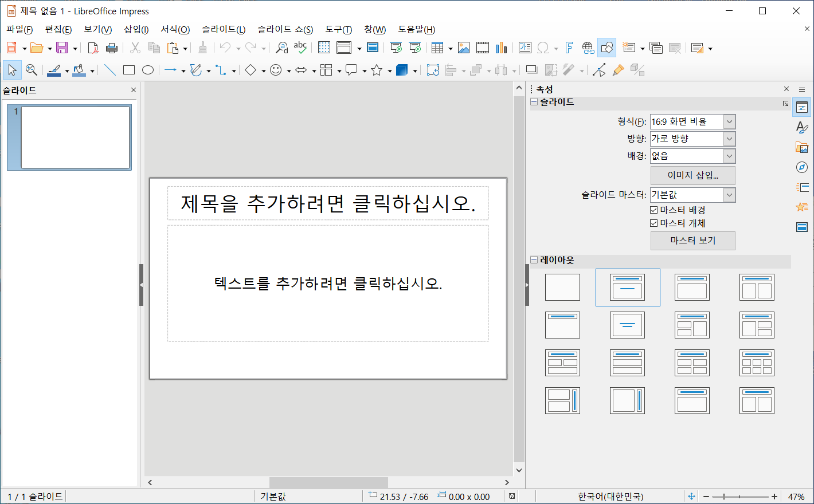
Task: Start slideshow from first slide icon
Action: (396, 48)
